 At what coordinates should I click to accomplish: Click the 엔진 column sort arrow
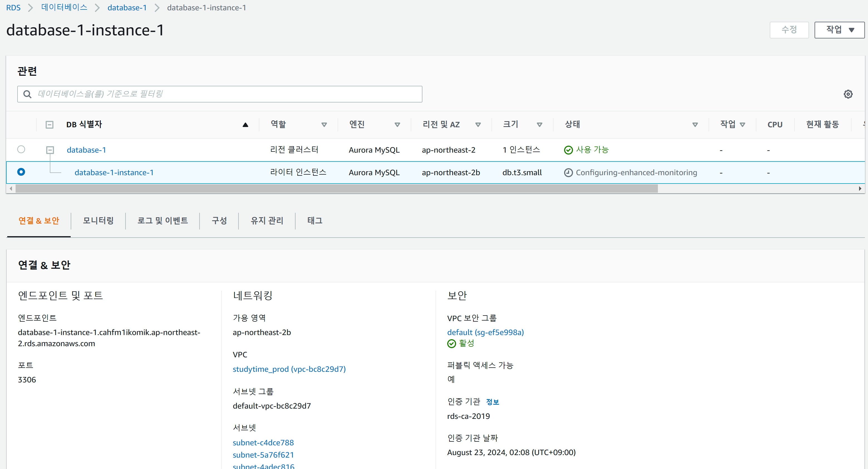397,125
